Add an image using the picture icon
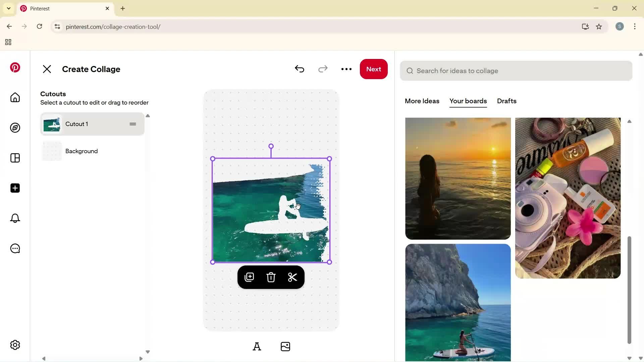 point(285,347)
